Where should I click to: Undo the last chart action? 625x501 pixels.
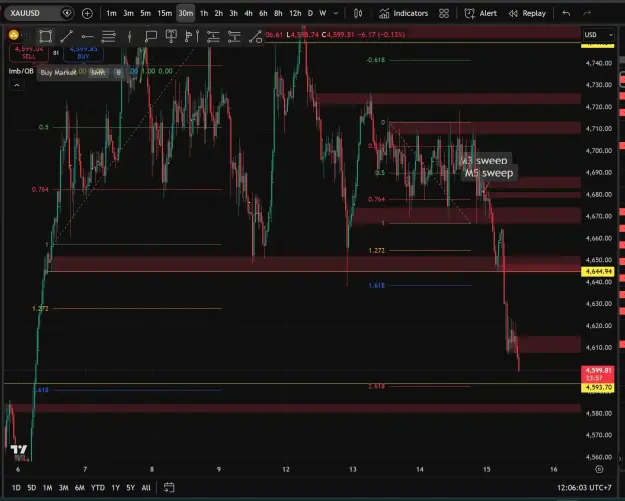[566, 14]
